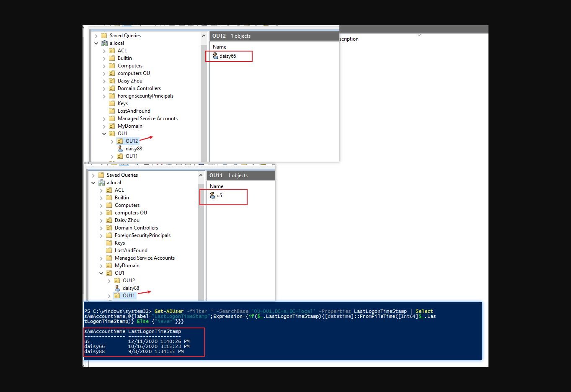
Task: Select ACL OU icon in lower window tree
Action: tap(109, 190)
